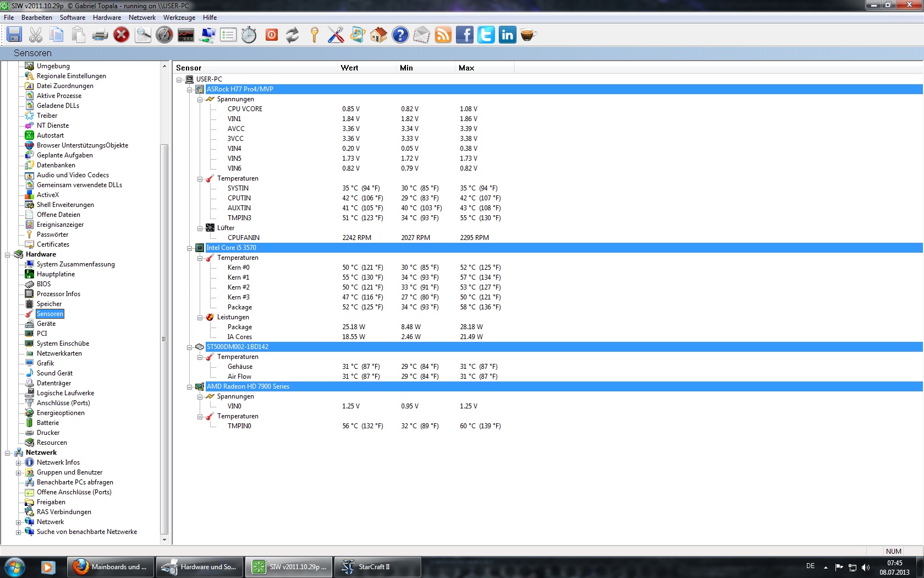924x578 pixels.
Task: Open System Zusammenfassung in the sidebar
Action: click(76, 264)
